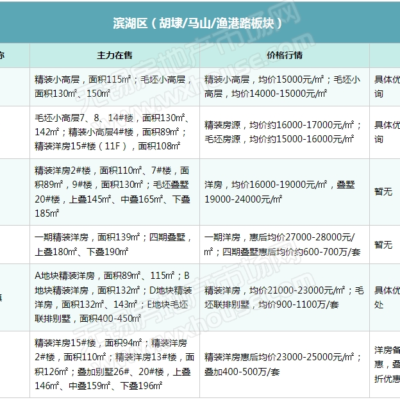Click cell starting 精装洋房15#楼，面积94㎡
This screenshot has height=400, width=400.
click(x=114, y=364)
